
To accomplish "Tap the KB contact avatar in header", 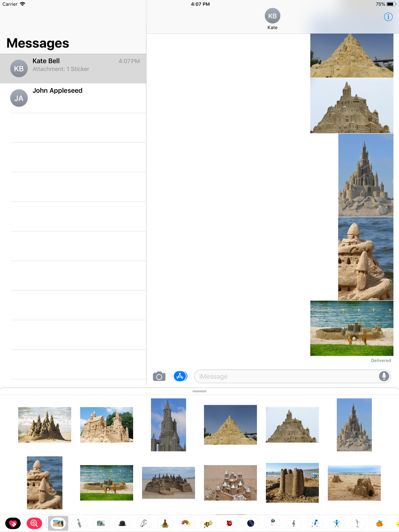I will 273,16.
